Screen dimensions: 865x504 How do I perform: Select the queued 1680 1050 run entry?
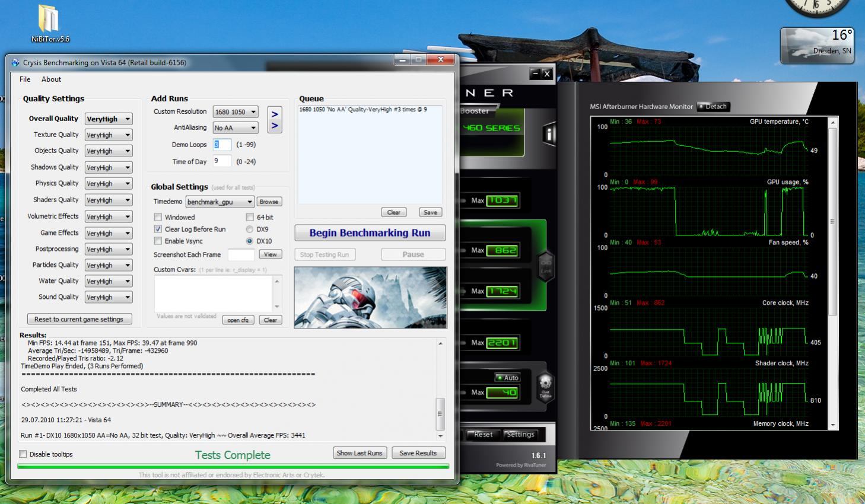click(363, 110)
